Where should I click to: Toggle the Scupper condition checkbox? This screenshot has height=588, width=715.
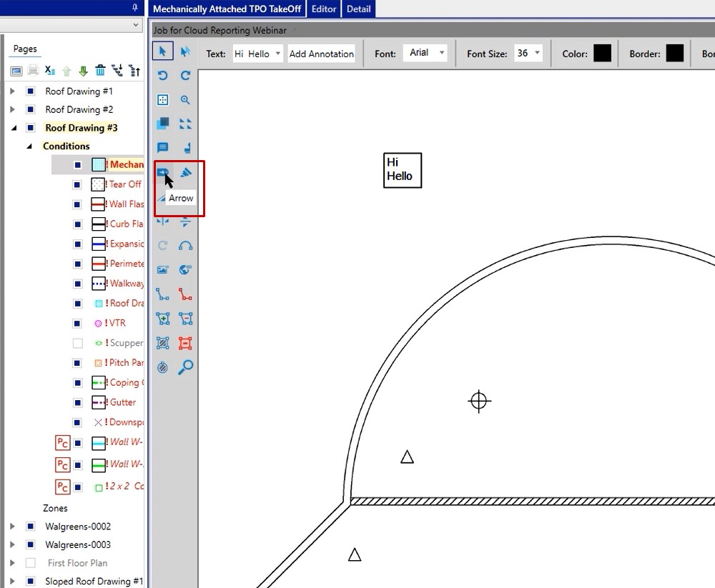pos(78,343)
